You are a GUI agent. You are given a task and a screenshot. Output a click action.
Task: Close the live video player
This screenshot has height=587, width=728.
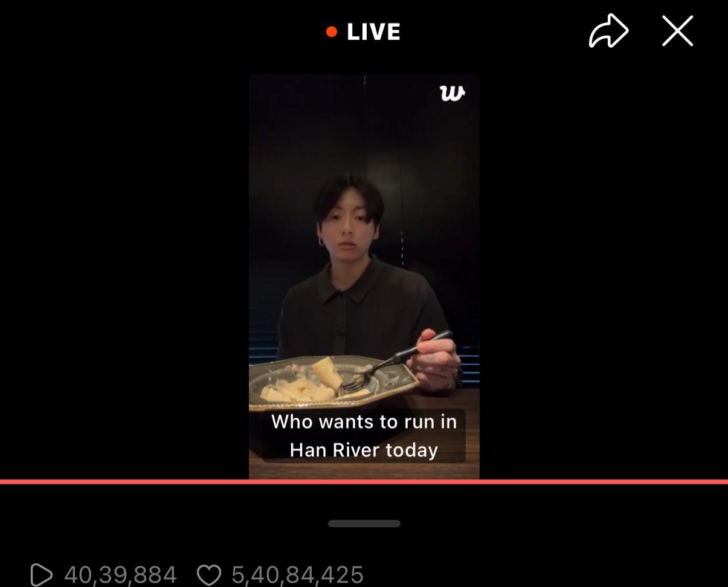tap(677, 31)
